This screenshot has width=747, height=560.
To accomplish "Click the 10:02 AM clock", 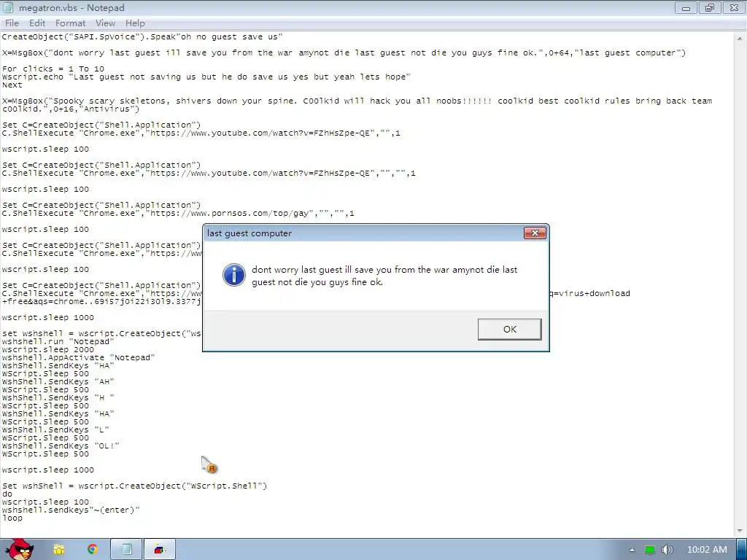I will tap(707, 550).
